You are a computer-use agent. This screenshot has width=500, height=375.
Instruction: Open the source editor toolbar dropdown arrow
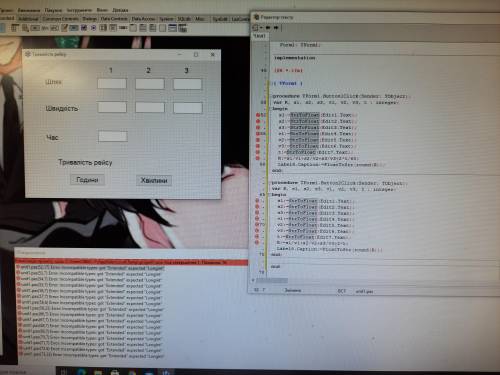pyautogui.click(x=262, y=27)
